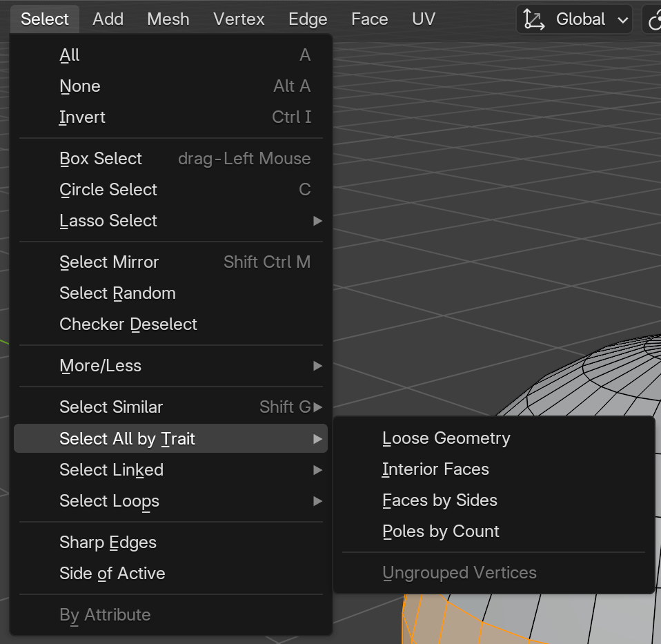661x644 pixels.
Task: Activate Circle Select
Action: 170,190
